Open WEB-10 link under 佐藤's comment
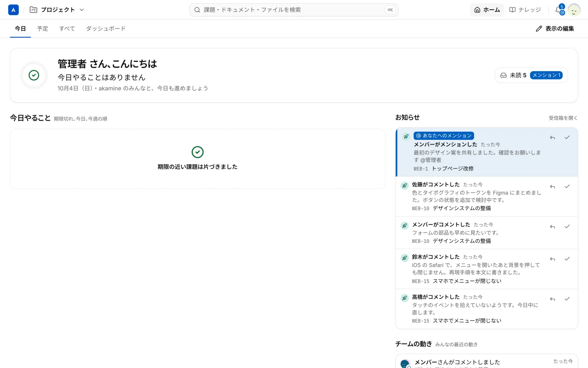Viewport: 588px width, 368px height. (x=451, y=208)
